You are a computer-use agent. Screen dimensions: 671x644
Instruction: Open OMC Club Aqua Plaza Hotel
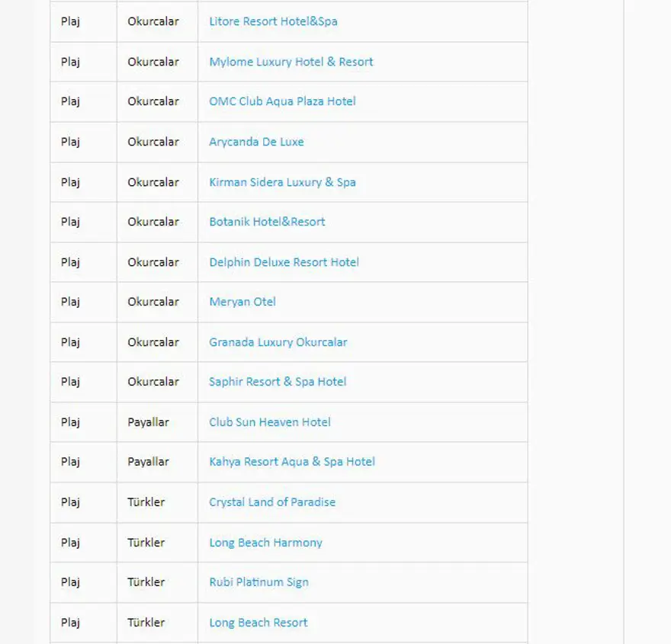(x=282, y=101)
